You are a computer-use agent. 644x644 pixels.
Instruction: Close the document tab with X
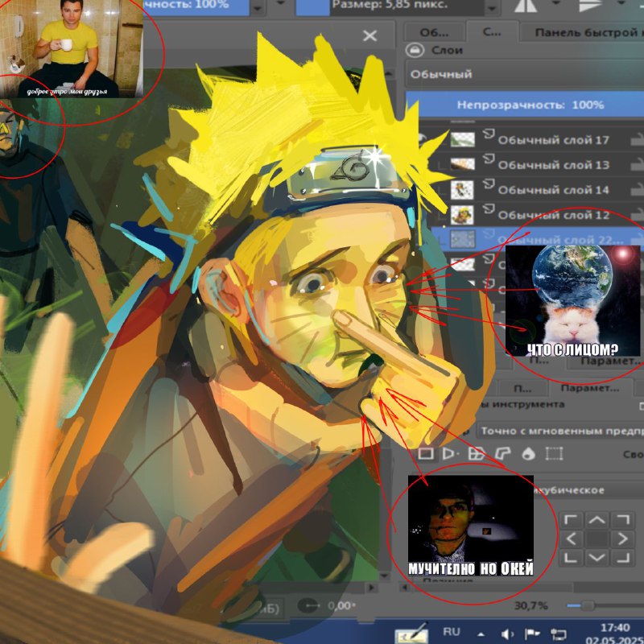tap(369, 35)
